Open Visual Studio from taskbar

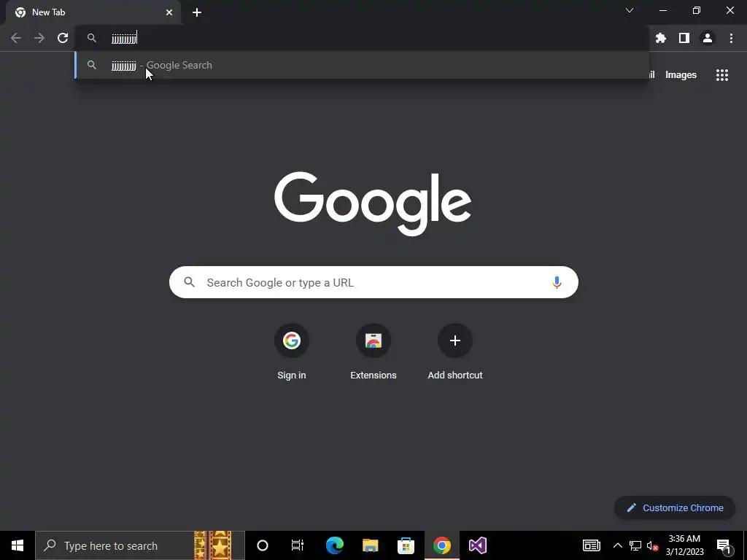(477, 545)
